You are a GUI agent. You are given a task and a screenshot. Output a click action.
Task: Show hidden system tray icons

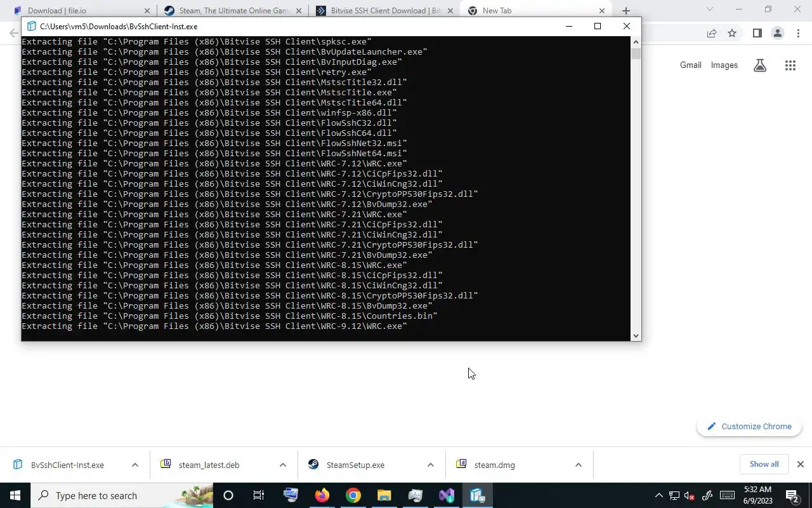(x=658, y=495)
